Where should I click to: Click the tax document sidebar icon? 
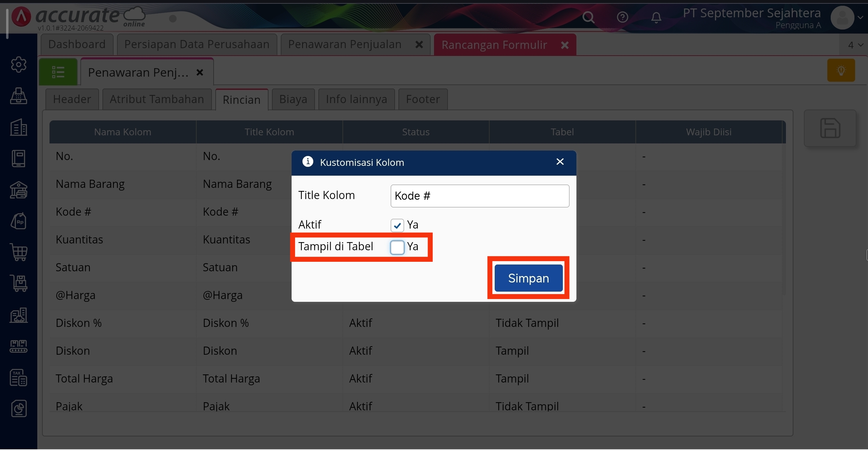coord(19,377)
